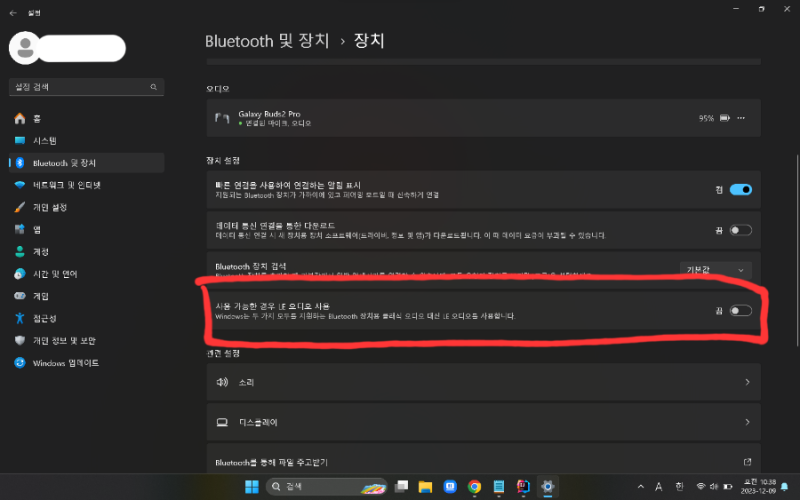Click the search magnifier icon in settings search
Image resolution: width=800 pixels, height=500 pixels.
pyautogui.click(x=154, y=87)
